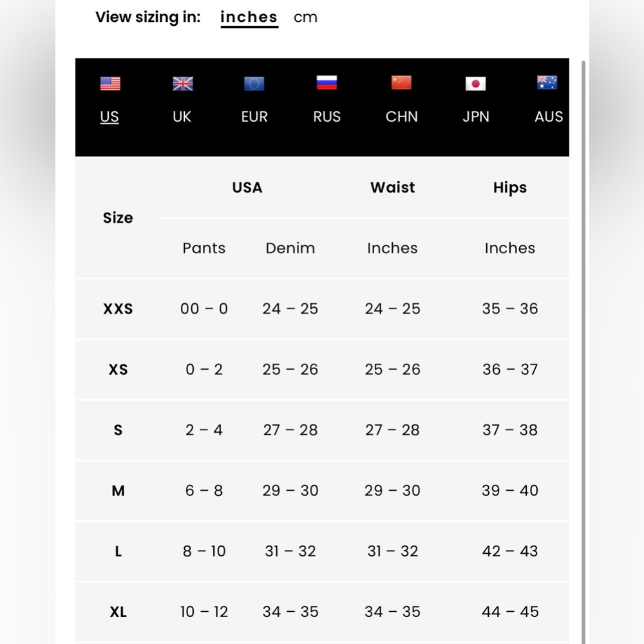Click the Japanese flag icon
The image size is (644, 644).
[475, 84]
